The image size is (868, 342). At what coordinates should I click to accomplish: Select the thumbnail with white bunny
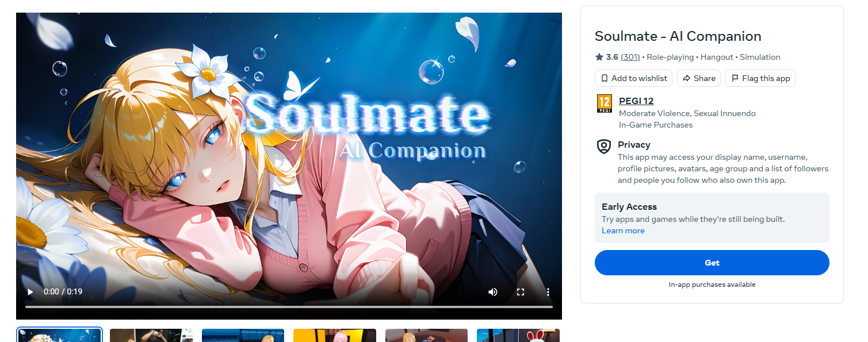pos(518,335)
